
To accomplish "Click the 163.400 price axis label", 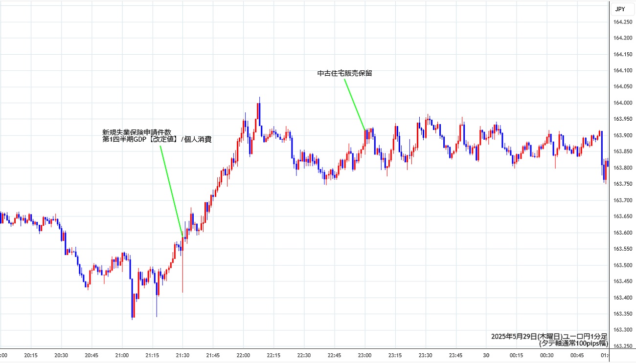I will pos(622,298).
